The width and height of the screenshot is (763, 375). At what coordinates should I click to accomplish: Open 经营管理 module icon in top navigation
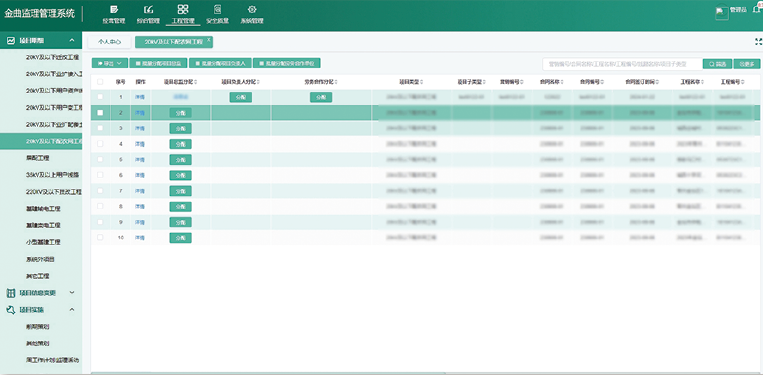[x=114, y=9]
